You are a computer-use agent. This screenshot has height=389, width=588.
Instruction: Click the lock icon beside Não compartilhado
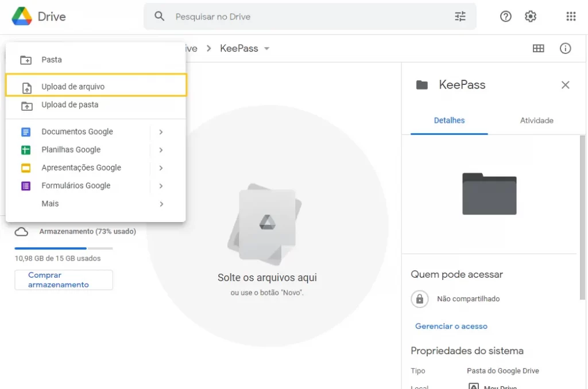(x=420, y=299)
